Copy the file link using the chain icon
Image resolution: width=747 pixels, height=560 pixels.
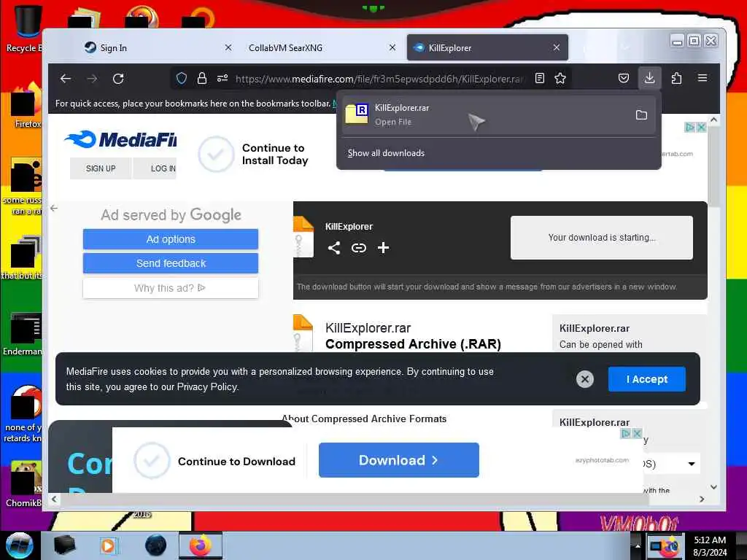point(359,248)
